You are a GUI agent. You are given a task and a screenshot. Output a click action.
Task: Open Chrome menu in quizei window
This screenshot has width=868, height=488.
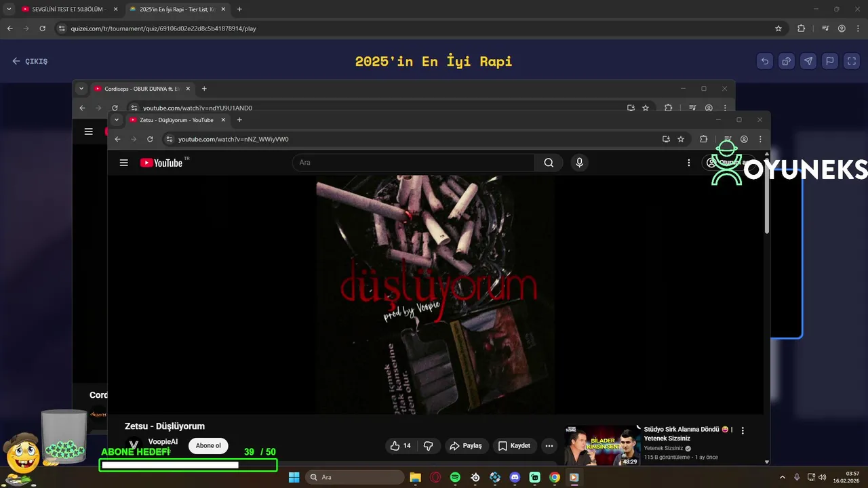[x=858, y=28]
